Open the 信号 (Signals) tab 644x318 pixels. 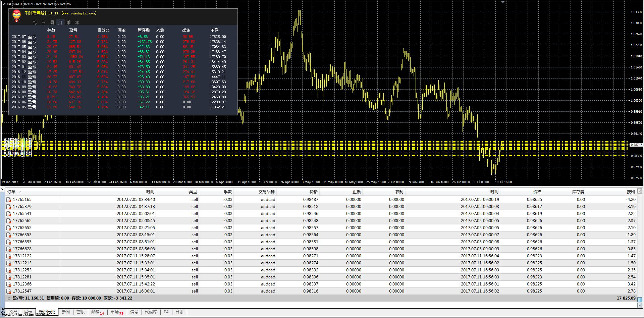(134, 312)
